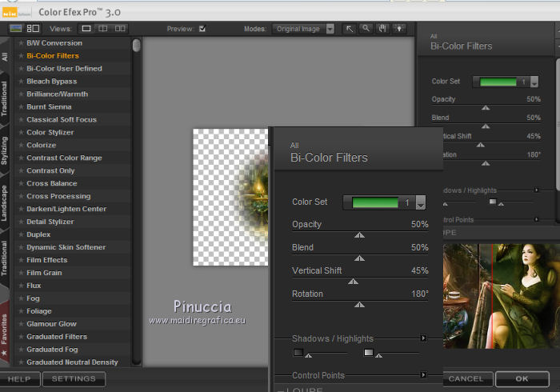Click the Vertical Shift slider handle
The width and height of the screenshot is (560, 392).
pyautogui.click(x=353, y=281)
